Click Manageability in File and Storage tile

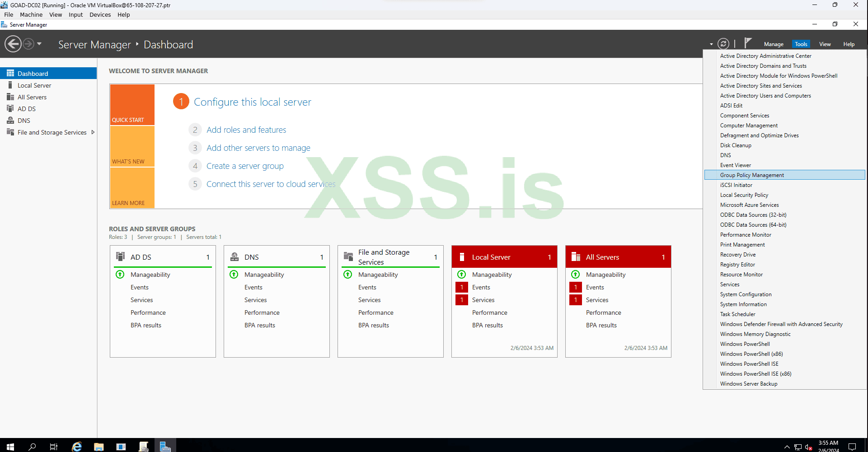[x=378, y=275]
